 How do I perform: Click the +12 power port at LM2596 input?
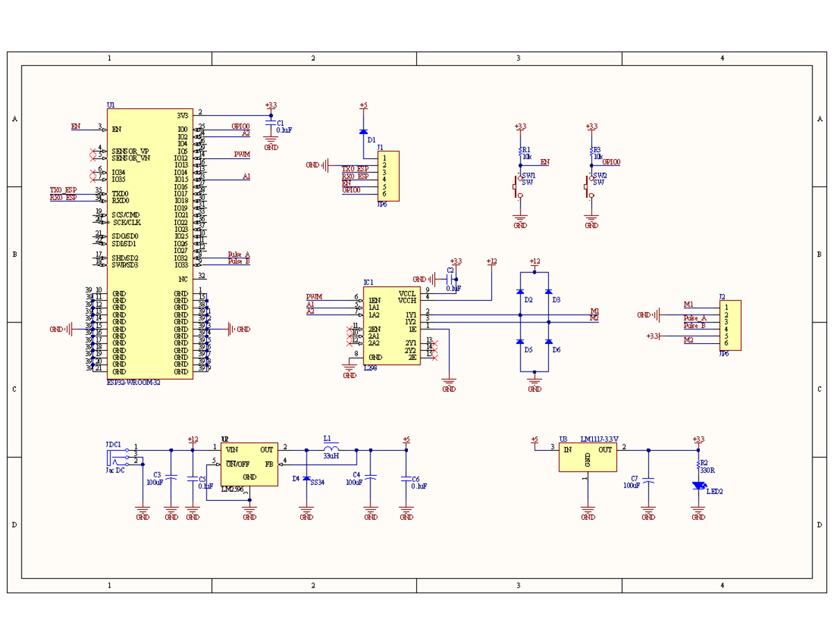pyautogui.click(x=193, y=440)
